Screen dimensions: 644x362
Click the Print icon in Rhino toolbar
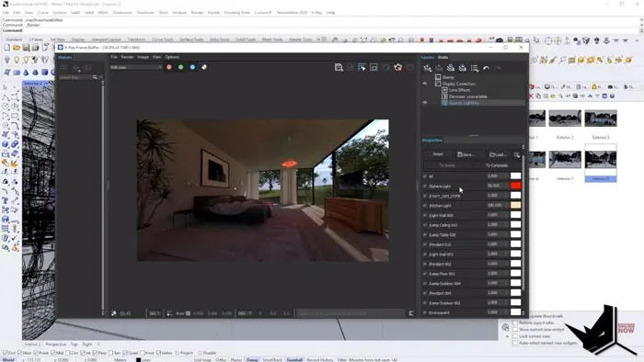pos(36,48)
